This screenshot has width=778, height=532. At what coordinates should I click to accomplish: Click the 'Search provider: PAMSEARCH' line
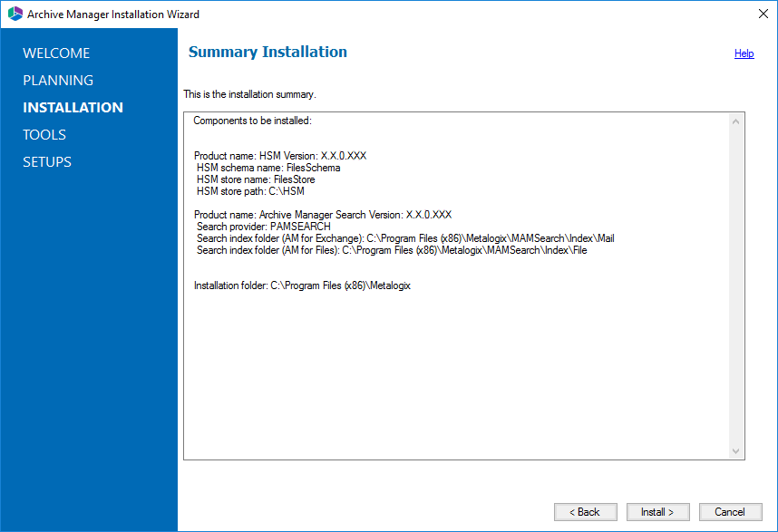(x=264, y=227)
